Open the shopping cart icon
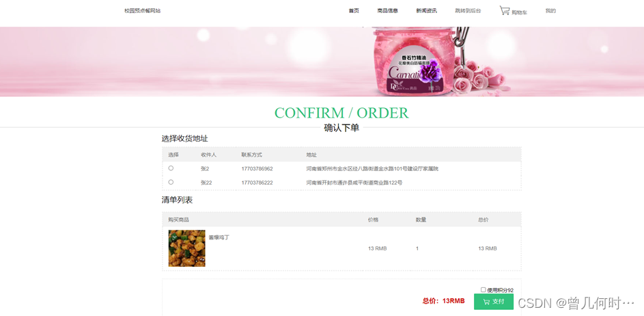Image resolution: width=644 pixels, height=316 pixels. pyautogui.click(x=505, y=11)
